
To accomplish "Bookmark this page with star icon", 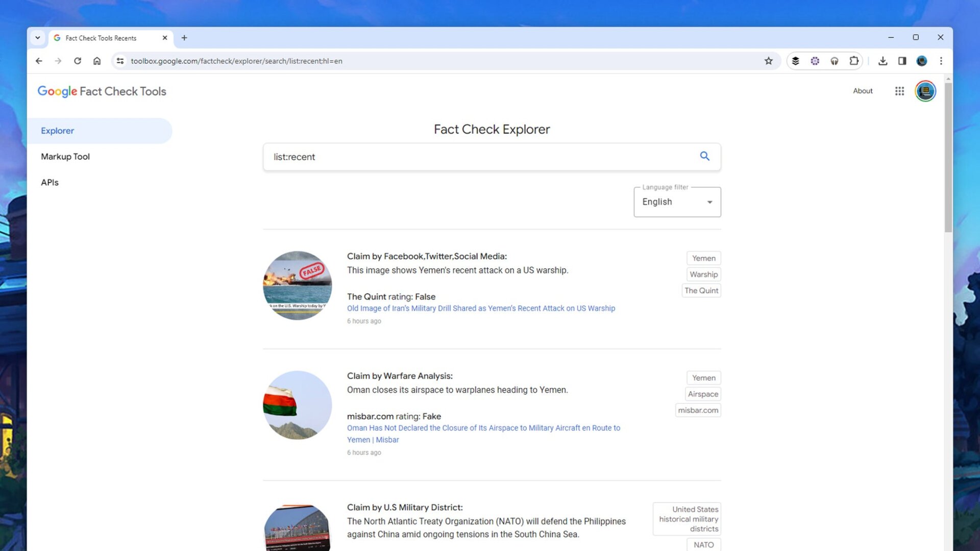I will pos(769,61).
